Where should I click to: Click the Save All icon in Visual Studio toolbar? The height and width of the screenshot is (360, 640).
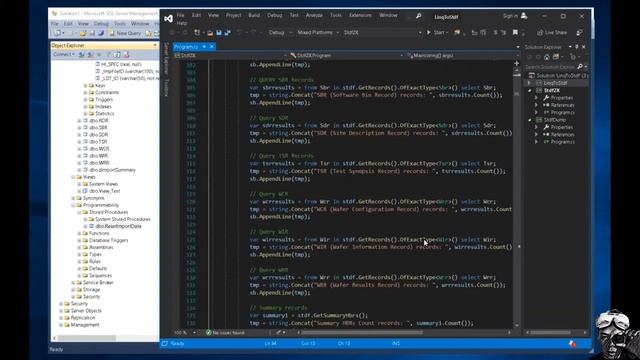point(227,33)
